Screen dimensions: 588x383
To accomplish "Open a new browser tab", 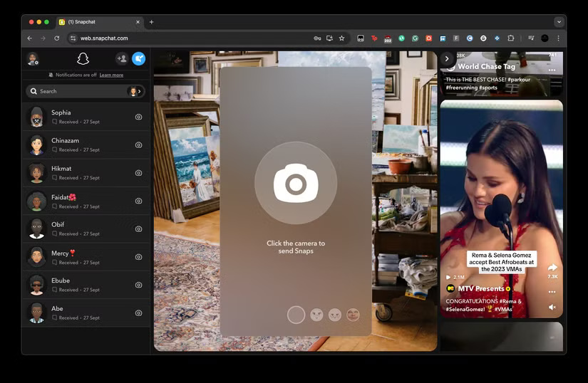I will click(152, 22).
